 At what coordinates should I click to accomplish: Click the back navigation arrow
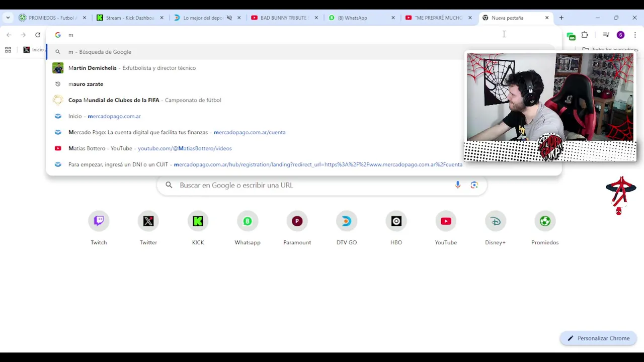click(x=9, y=35)
